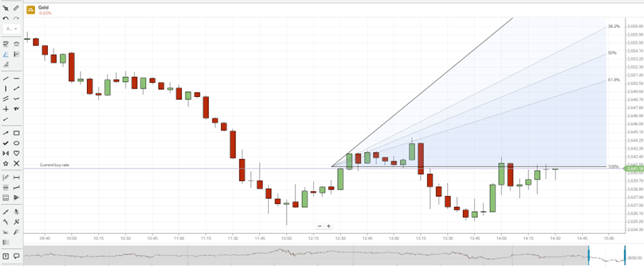Select the text box annotation tool
This screenshot has width=644, height=266.
6,256
